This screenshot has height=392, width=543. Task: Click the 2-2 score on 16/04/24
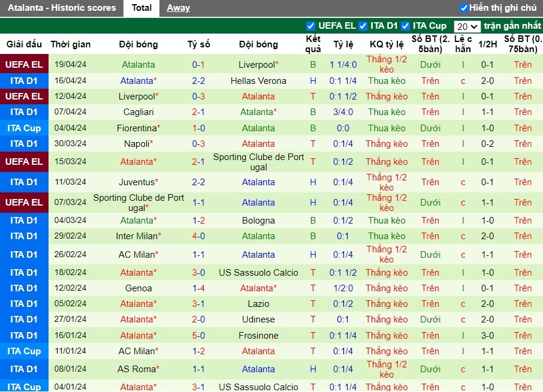(198, 81)
